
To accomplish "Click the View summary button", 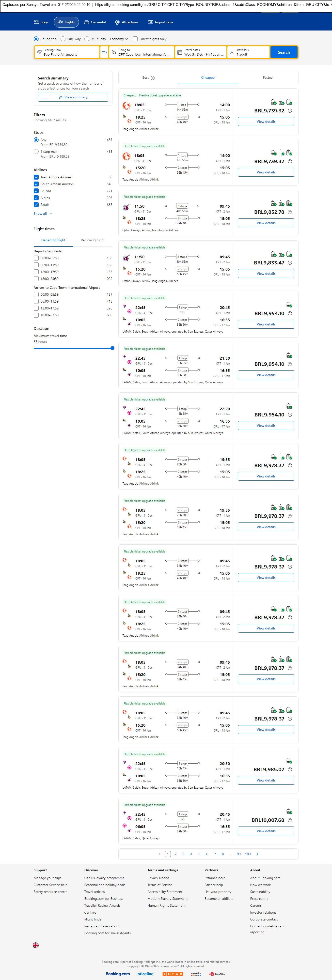I will point(73,97).
